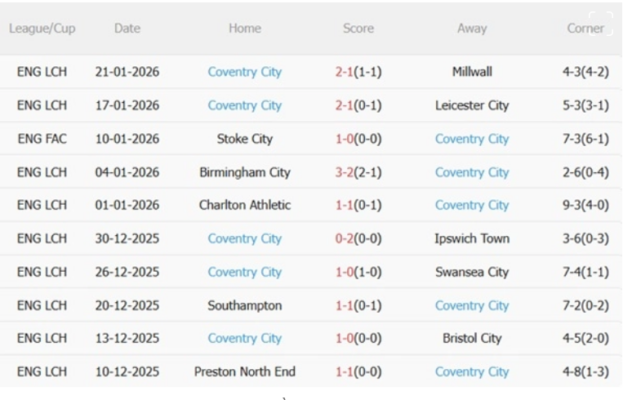Click the fullscreen expand icon near Corner
623x400 pixels.
601,22
